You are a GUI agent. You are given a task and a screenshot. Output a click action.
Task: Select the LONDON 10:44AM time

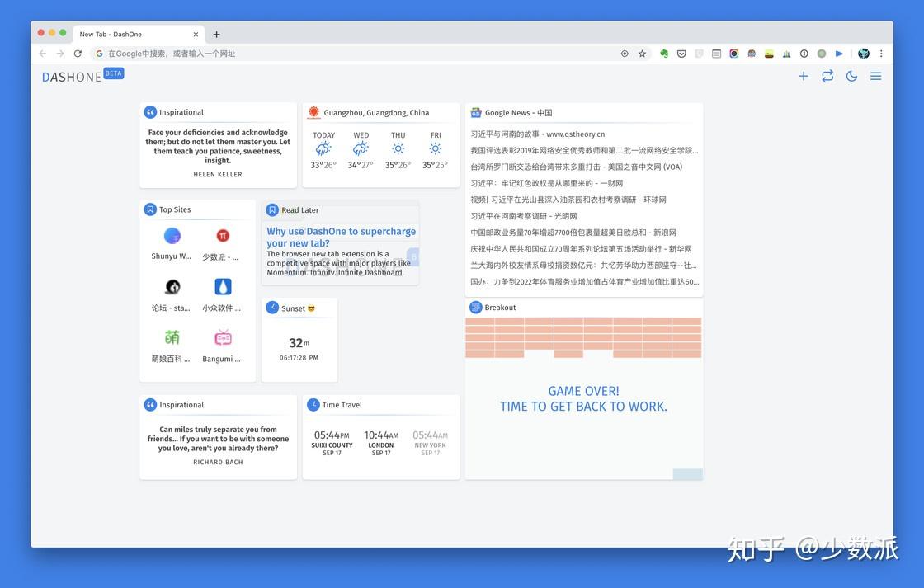(381, 443)
